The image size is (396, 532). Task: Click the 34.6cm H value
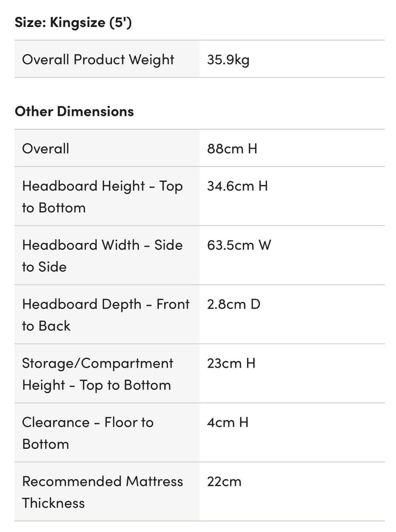click(x=237, y=186)
